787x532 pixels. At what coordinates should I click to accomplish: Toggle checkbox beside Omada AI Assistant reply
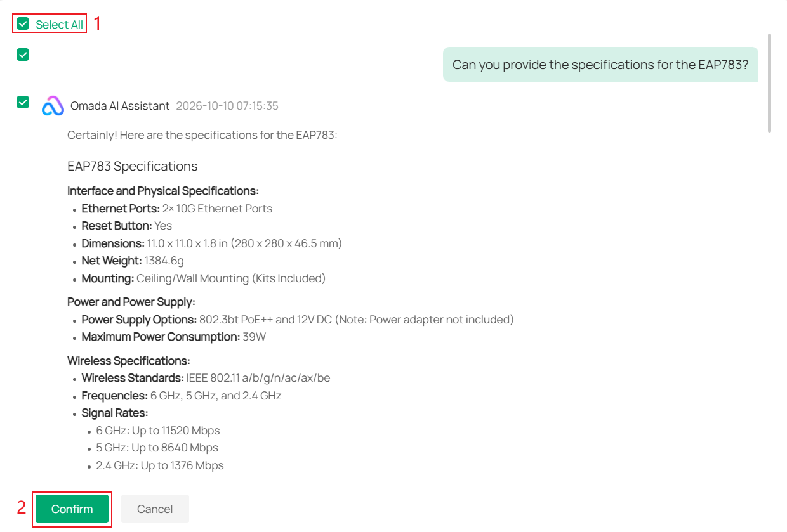coord(23,101)
